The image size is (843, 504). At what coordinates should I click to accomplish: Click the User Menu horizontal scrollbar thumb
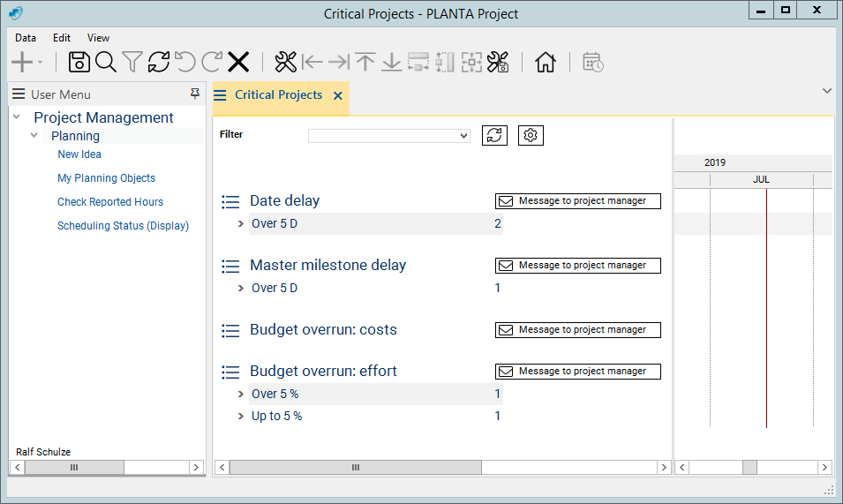click(x=74, y=468)
